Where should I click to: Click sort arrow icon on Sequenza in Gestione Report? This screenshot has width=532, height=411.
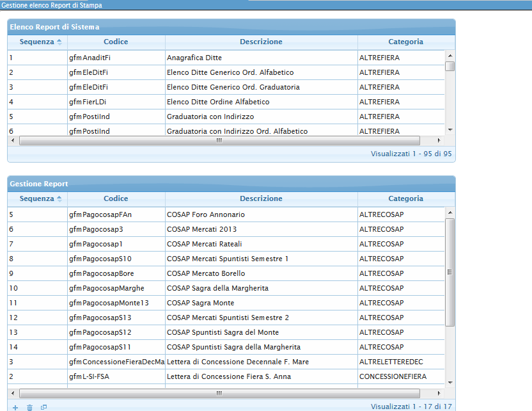coord(59,199)
